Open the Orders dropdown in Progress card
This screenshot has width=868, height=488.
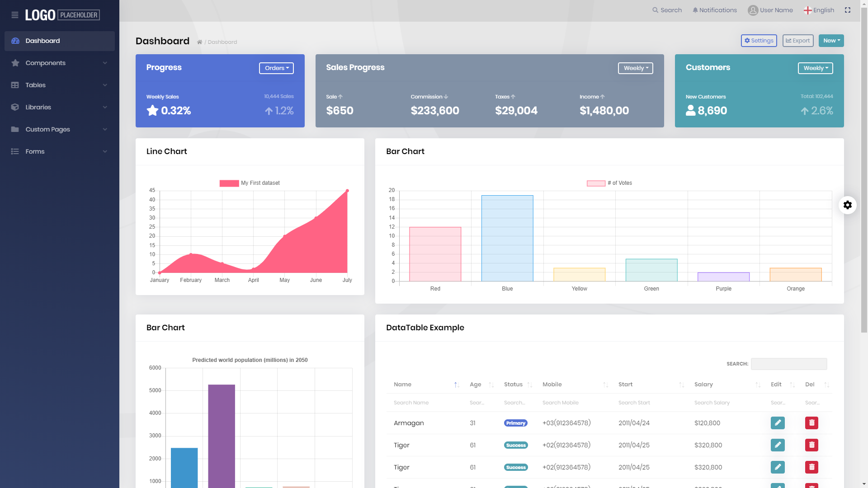coord(276,68)
